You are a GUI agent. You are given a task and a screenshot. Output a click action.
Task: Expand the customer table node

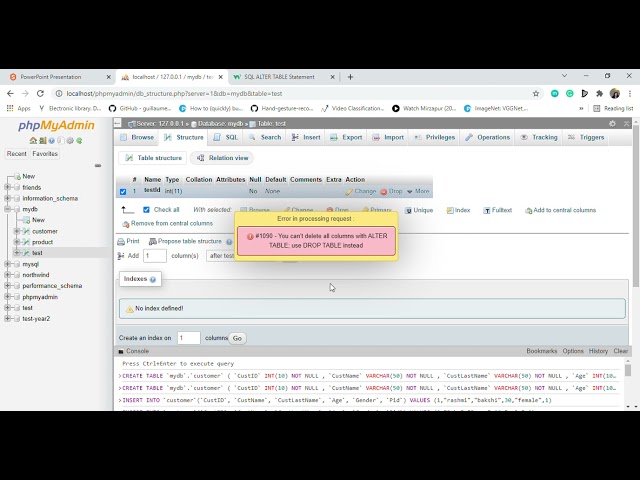click(x=17, y=231)
